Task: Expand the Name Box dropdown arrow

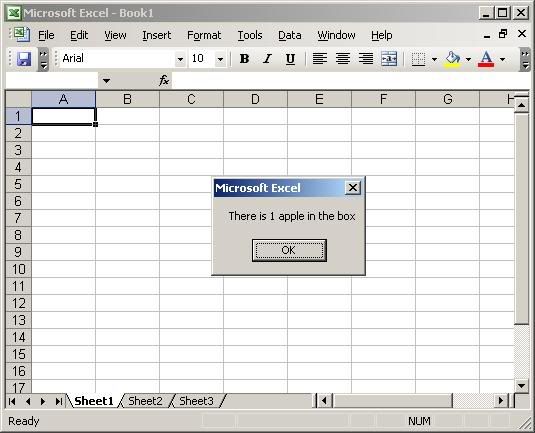Action: pos(106,81)
